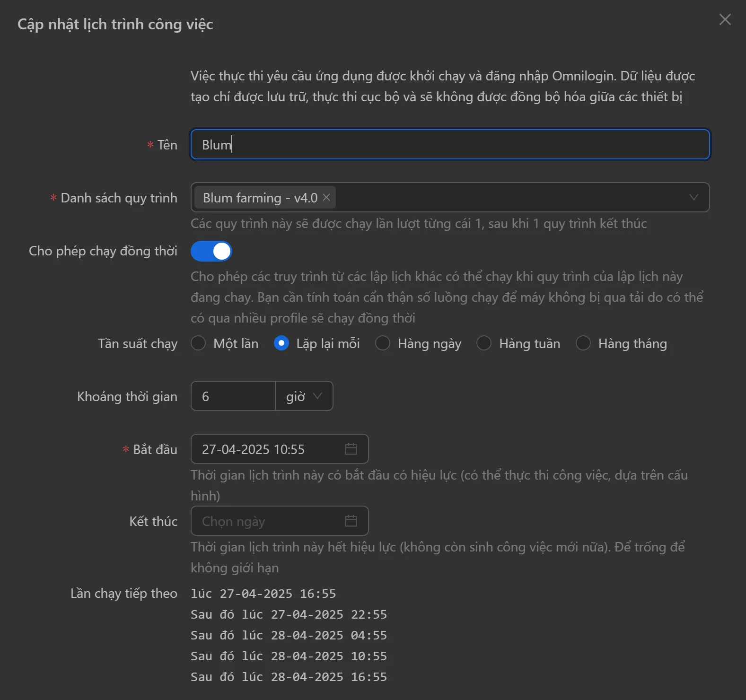The height and width of the screenshot is (700, 746).
Task: Click the Chọn ngày end date field
Action: (x=265, y=521)
